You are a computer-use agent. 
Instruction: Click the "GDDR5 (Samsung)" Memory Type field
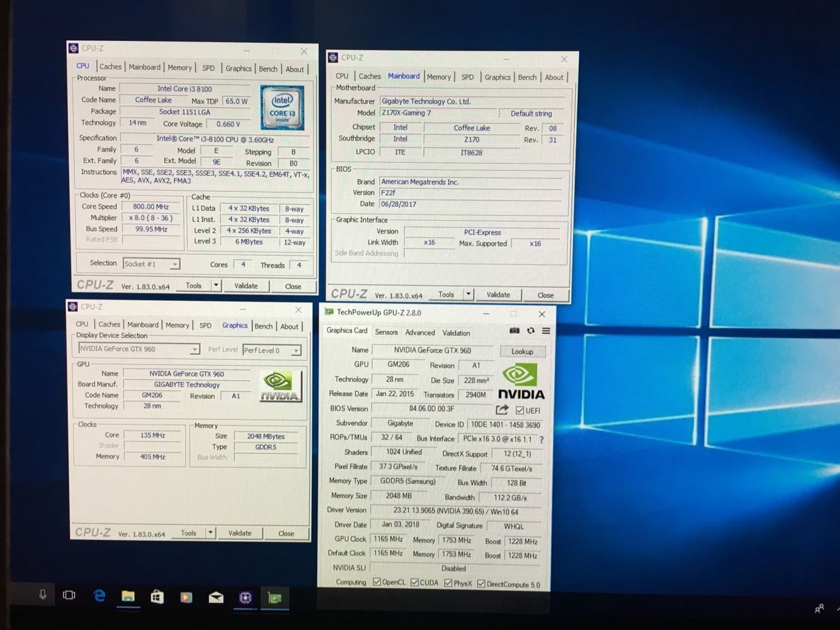(407, 481)
